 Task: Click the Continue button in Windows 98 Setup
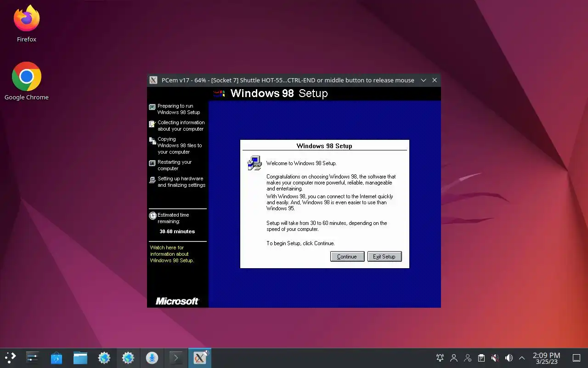pyautogui.click(x=347, y=257)
